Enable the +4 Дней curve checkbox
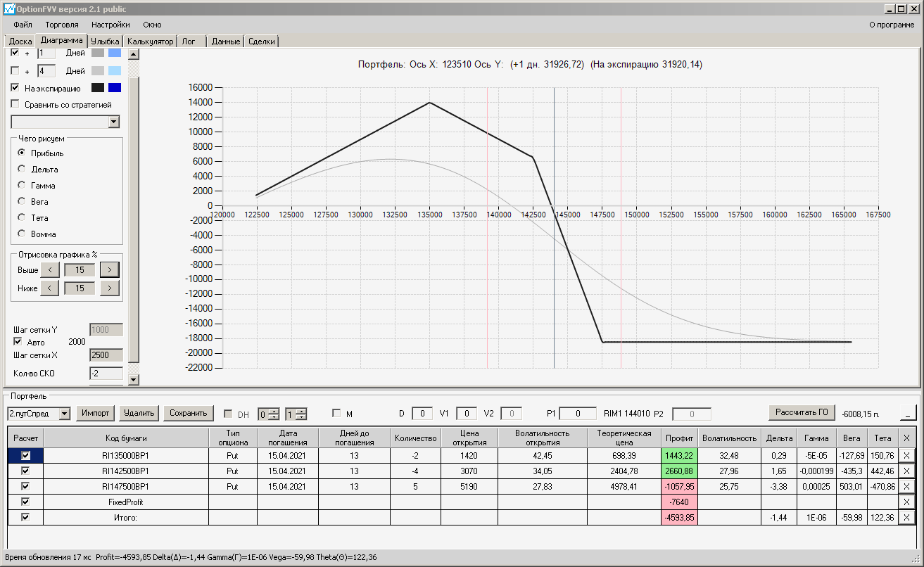 tap(15, 71)
